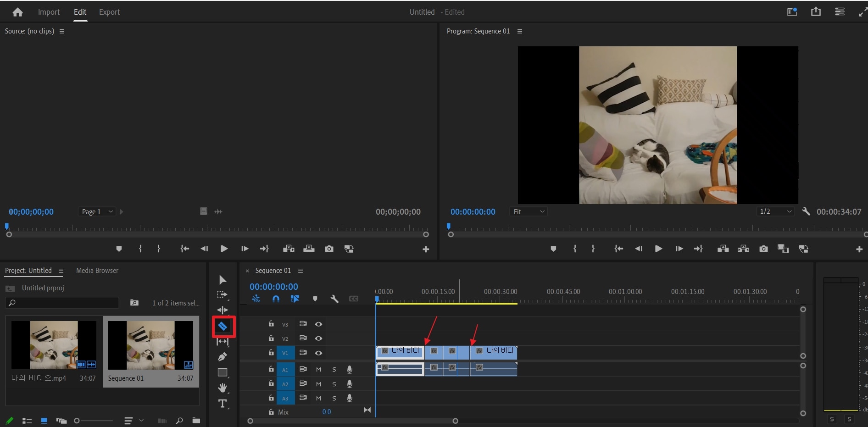Toggle V2 track output eye
Image resolution: width=868 pixels, height=427 pixels.
318,338
